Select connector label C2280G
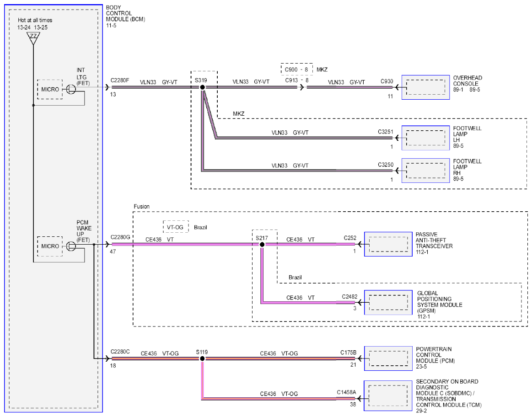This screenshot has width=532, height=417. pos(120,237)
